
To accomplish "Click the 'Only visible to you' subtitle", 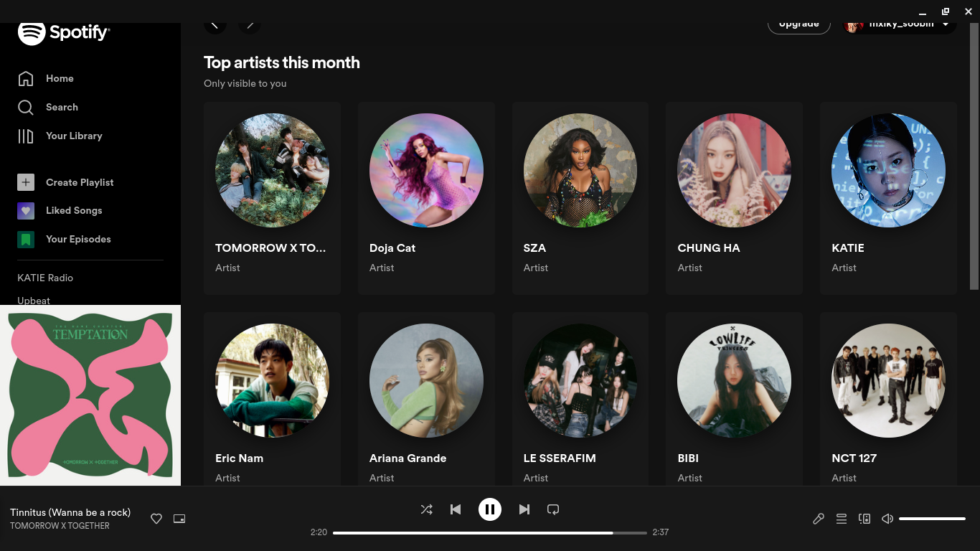I will 245,83.
